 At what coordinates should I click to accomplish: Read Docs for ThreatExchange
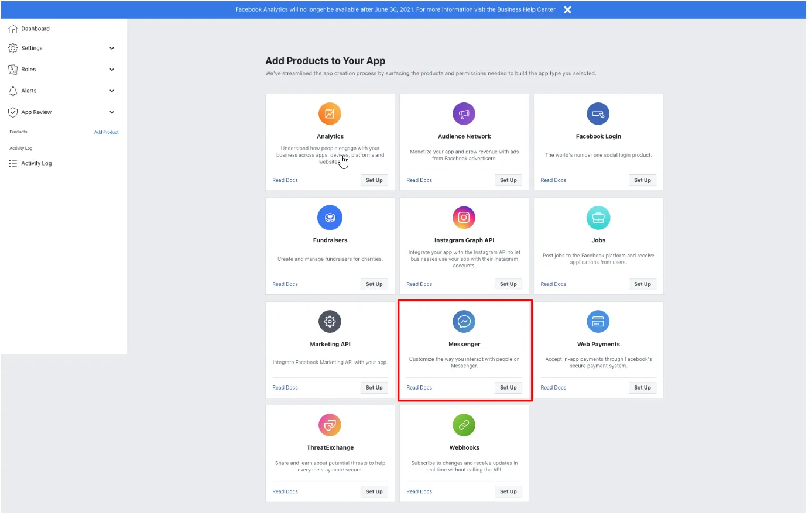(285, 491)
